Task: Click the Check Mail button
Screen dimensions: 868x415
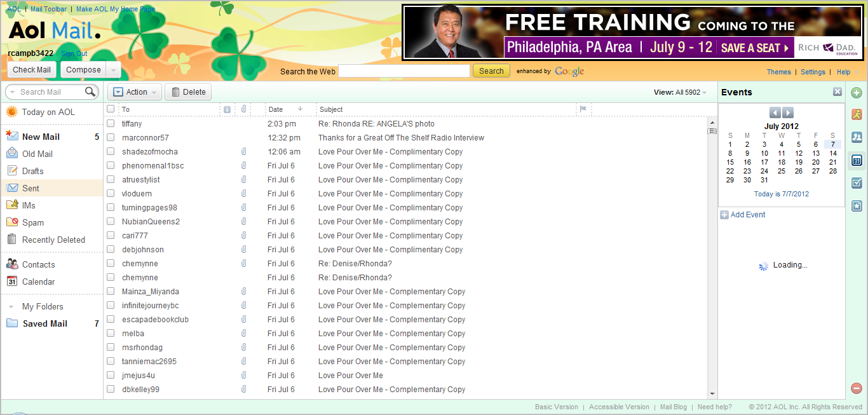Action: 32,70
